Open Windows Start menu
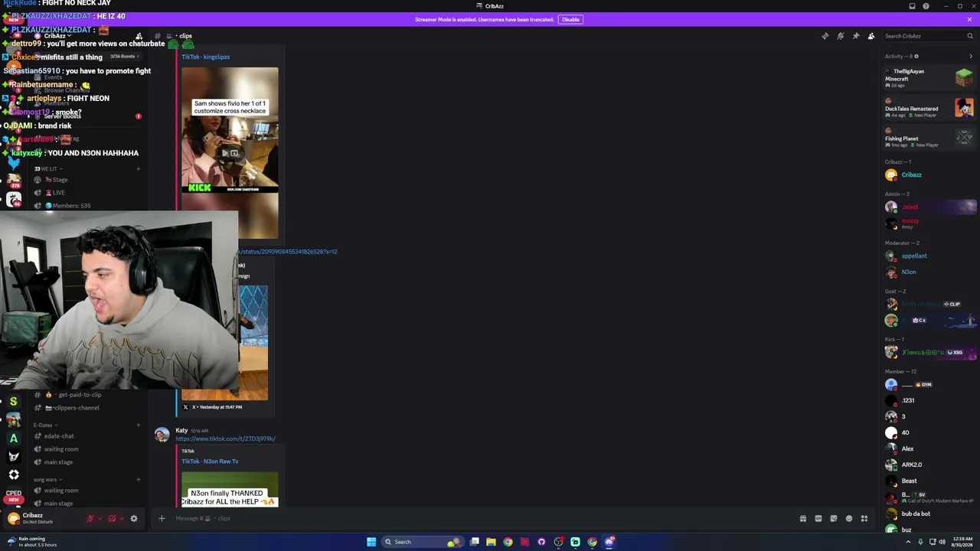This screenshot has width=980, height=551. [371, 542]
